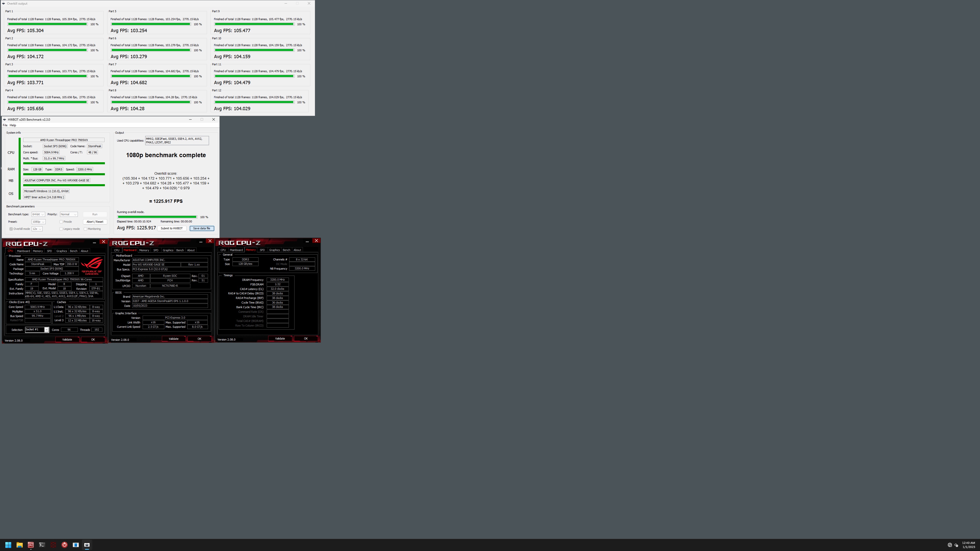The width and height of the screenshot is (980, 551).
Task: Open the Benchmark type 64-bit dropdown
Action: coord(38,215)
